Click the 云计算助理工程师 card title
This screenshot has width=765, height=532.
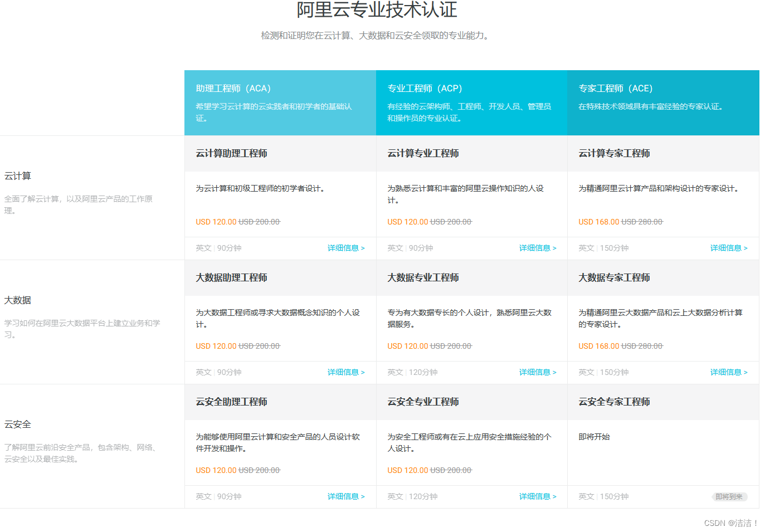pos(231,153)
